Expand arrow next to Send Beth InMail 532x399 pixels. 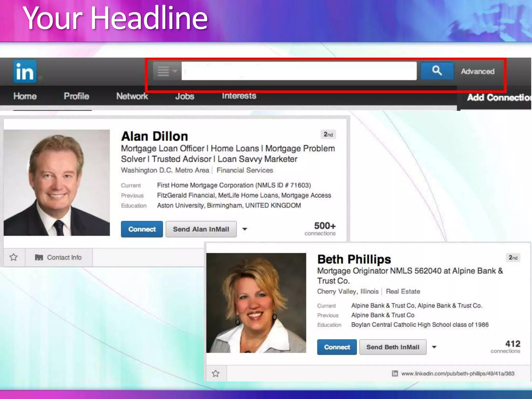[434, 347]
